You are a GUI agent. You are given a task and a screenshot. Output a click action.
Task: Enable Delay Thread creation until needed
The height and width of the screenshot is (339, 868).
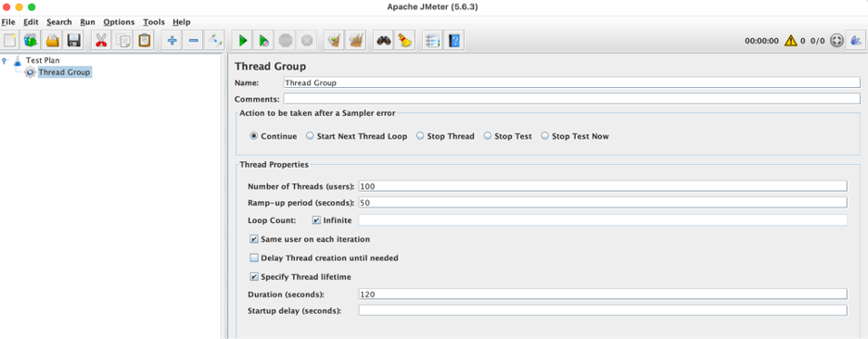click(254, 257)
